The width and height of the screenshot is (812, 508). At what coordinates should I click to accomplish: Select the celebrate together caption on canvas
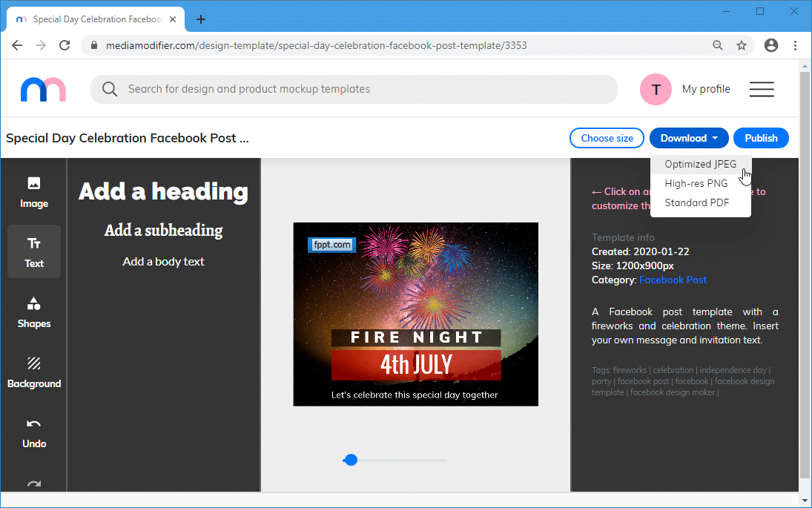pyautogui.click(x=415, y=395)
